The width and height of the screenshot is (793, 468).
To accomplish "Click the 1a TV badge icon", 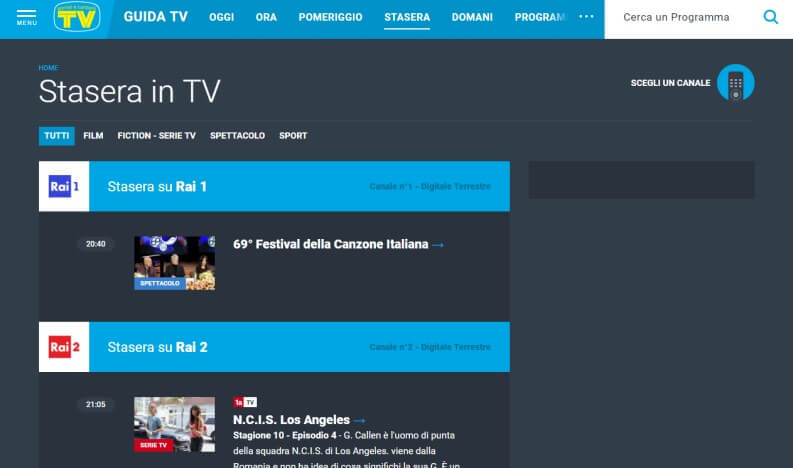I will (x=245, y=402).
